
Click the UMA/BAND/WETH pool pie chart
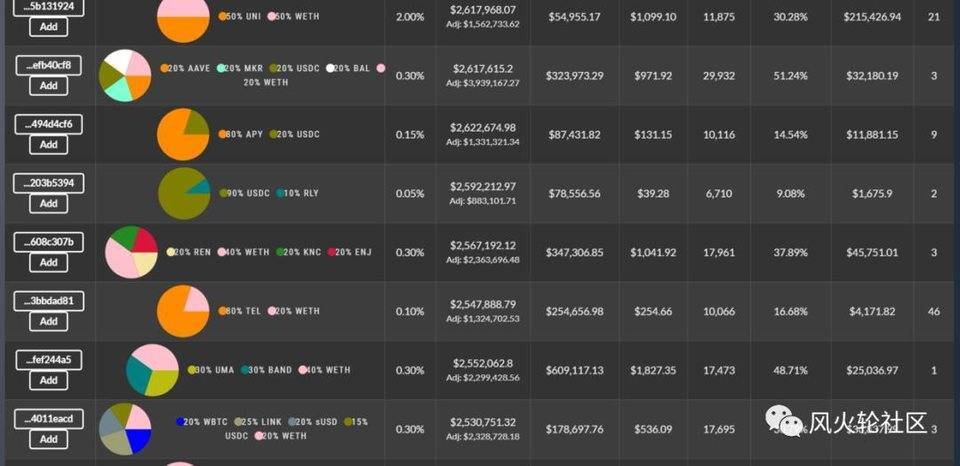[152, 370]
